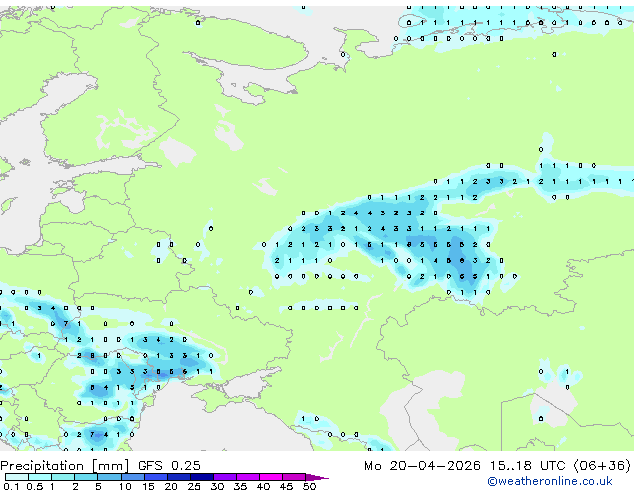
Task: Click the 20–25 mm dark blue swatch
Action: click(x=178, y=477)
